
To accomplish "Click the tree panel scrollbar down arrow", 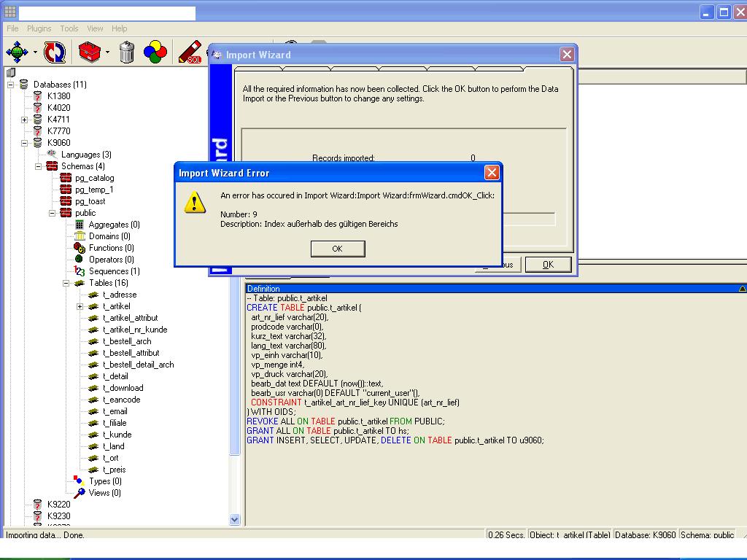I will click(235, 519).
